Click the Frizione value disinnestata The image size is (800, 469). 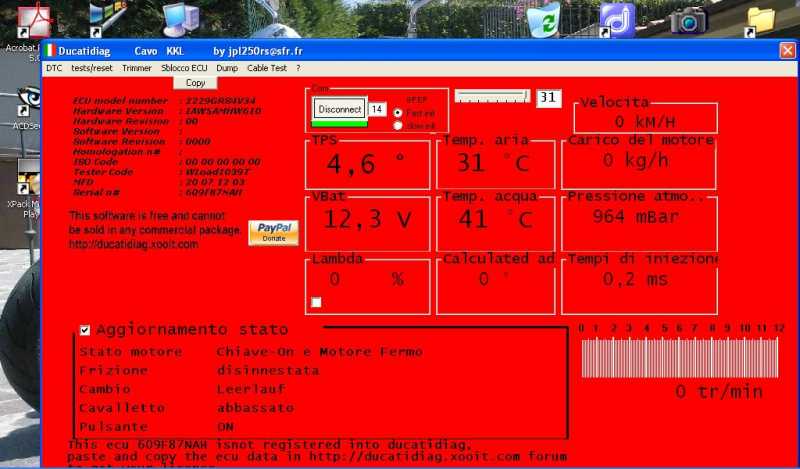pyautogui.click(x=268, y=371)
